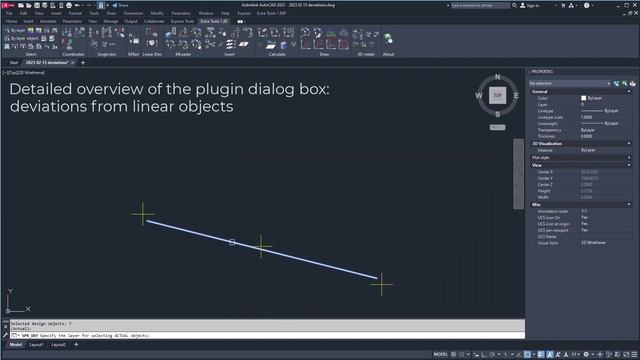Click the By layer select tool

[x=15, y=30]
